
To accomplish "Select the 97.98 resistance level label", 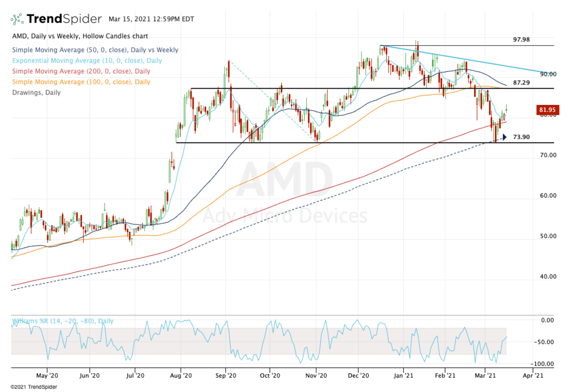I will 521,39.
